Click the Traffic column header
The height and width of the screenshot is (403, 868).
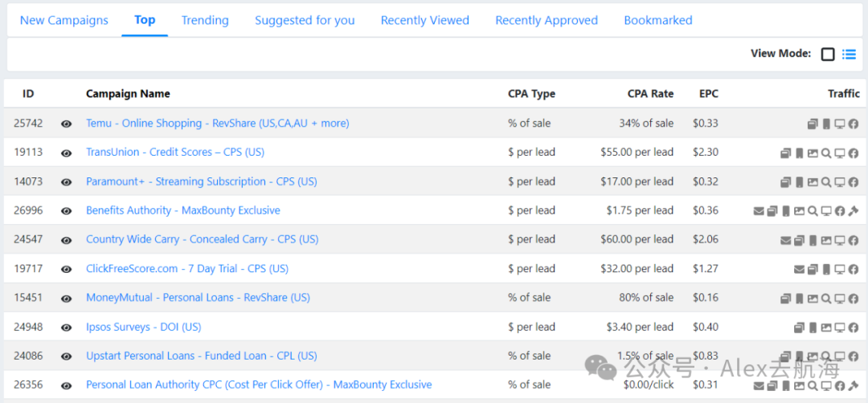[844, 94]
